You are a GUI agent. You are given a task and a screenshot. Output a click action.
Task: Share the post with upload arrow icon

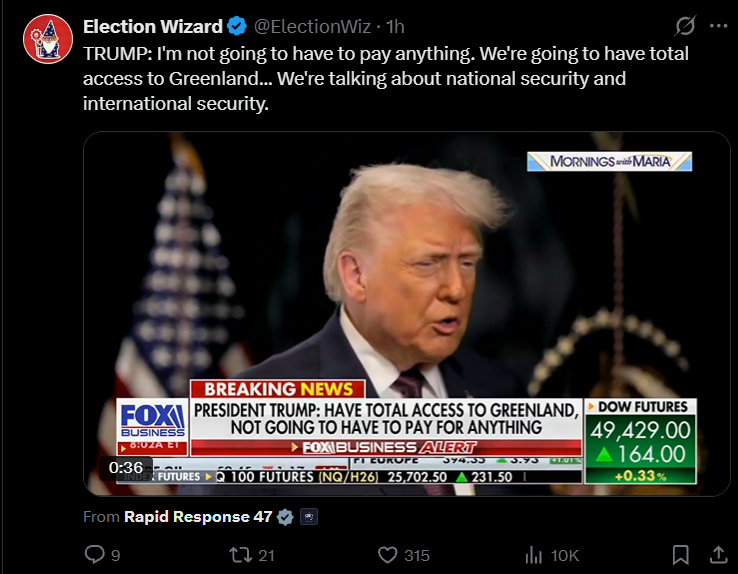(x=718, y=555)
